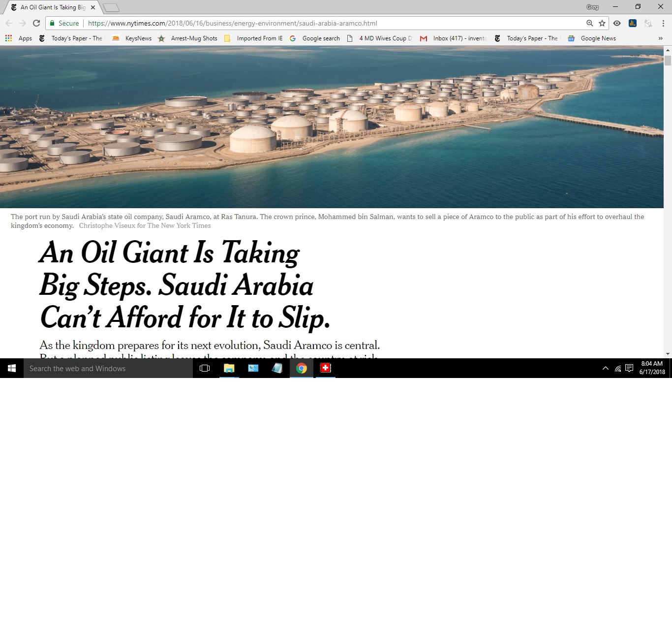Click the Greg profile button
The height and width of the screenshot is (630, 672).
tap(592, 7)
